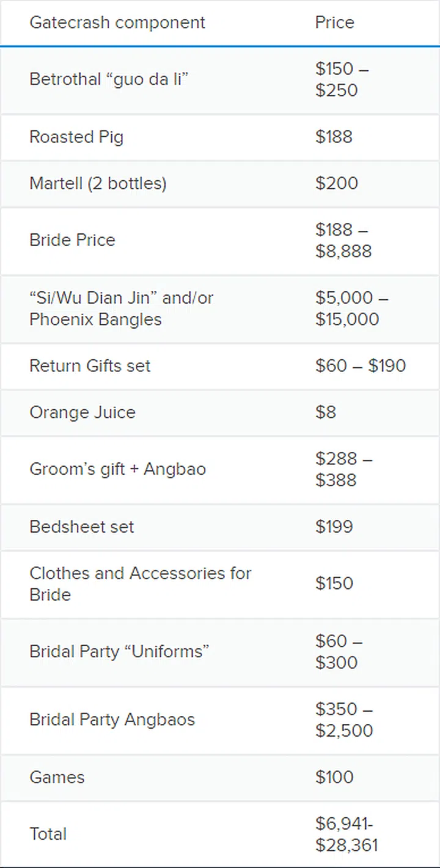This screenshot has width=440, height=868.
Task: Click Clothes and Accessories for Bride cell
Action: [x=140, y=583]
